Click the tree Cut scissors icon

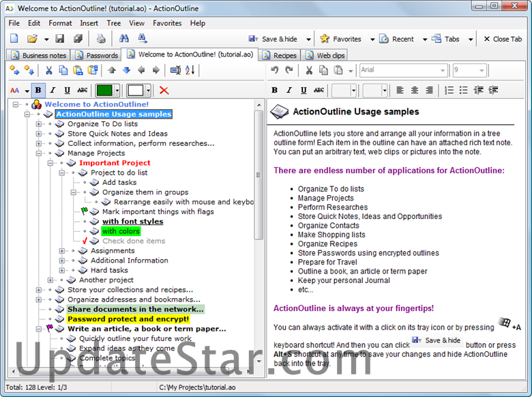(49, 70)
